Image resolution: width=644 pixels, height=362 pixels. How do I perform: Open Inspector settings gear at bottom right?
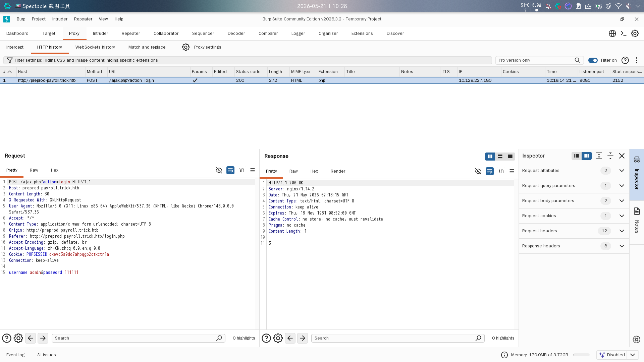637,340
